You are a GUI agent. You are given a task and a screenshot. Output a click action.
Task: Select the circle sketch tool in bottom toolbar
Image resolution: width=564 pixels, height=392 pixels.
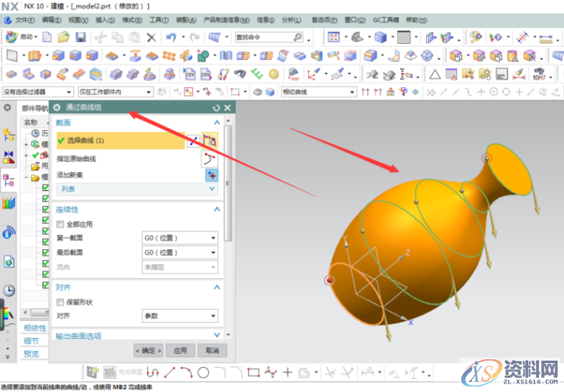pyautogui.click(x=203, y=373)
